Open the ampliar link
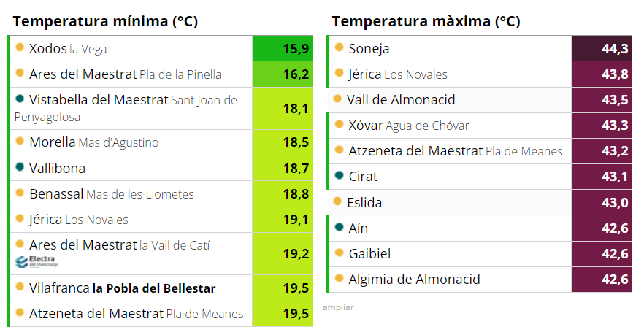 coord(338,307)
